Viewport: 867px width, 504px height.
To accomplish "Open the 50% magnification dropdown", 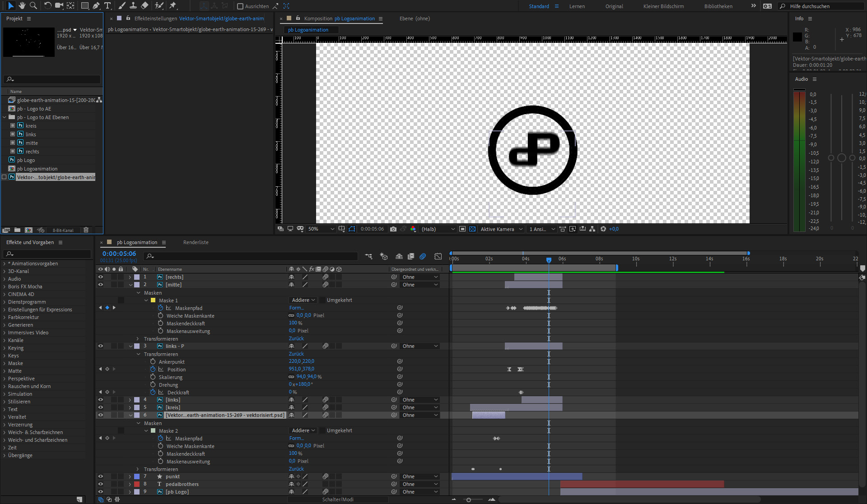I will (x=321, y=229).
